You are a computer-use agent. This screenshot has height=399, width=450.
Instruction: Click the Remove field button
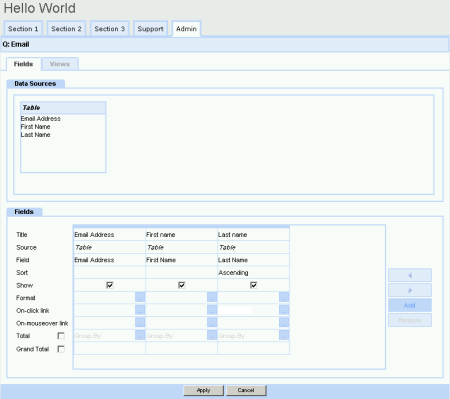(410, 320)
